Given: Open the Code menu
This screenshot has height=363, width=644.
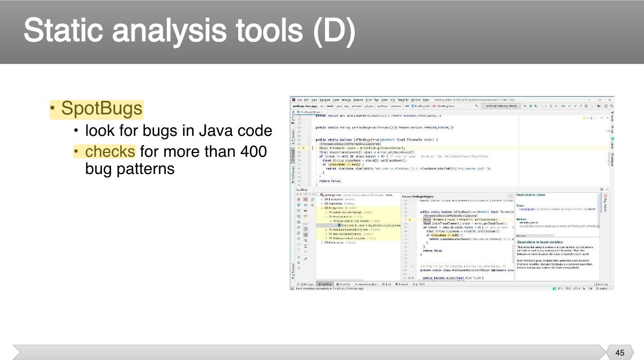Looking at the screenshot, I should [x=336, y=100].
